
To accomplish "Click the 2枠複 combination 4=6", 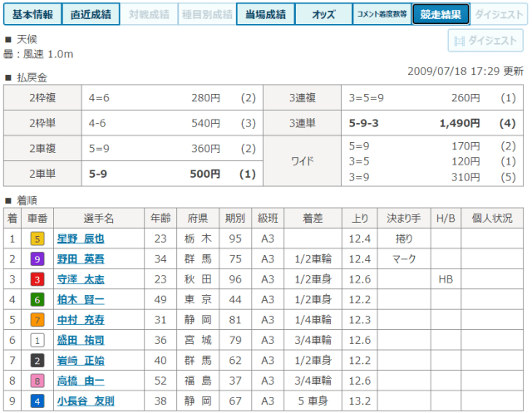I will tap(99, 98).
